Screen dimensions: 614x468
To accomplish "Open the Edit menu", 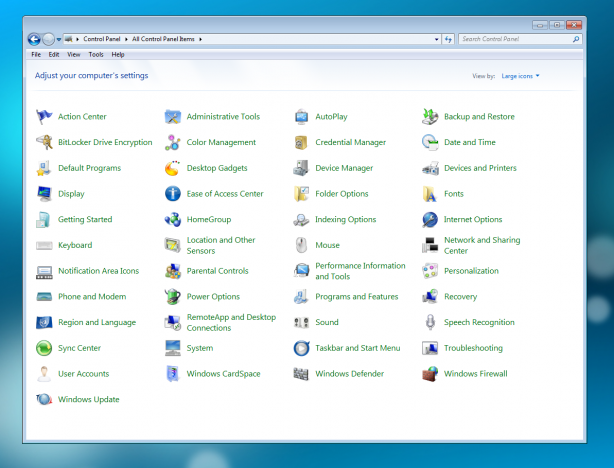I will coord(54,54).
